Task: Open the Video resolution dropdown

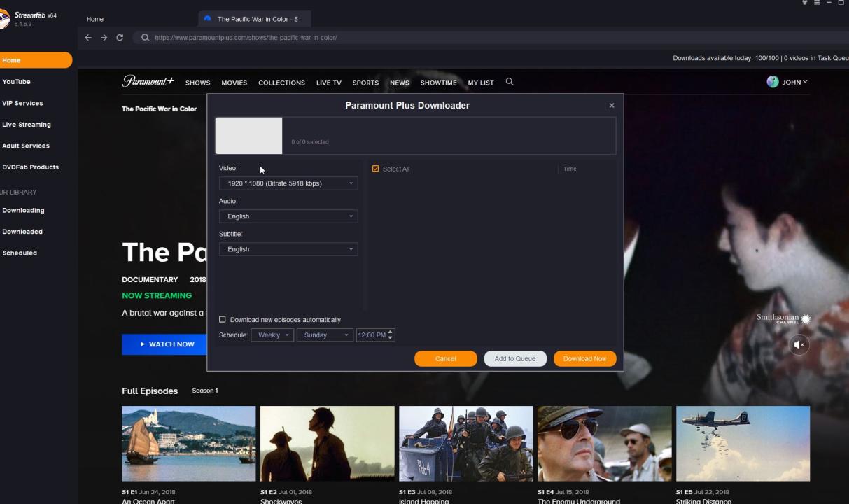Action: pyautogui.click(x=288, y=183)
